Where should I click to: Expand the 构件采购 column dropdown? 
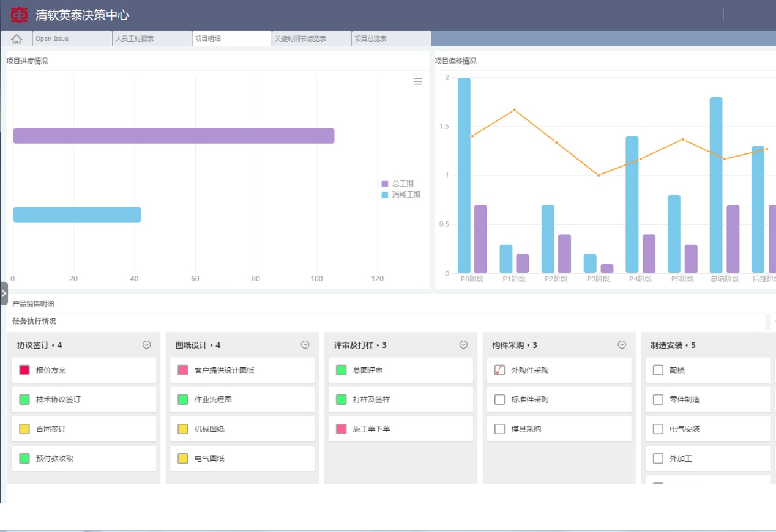click(x=622, y=345)
